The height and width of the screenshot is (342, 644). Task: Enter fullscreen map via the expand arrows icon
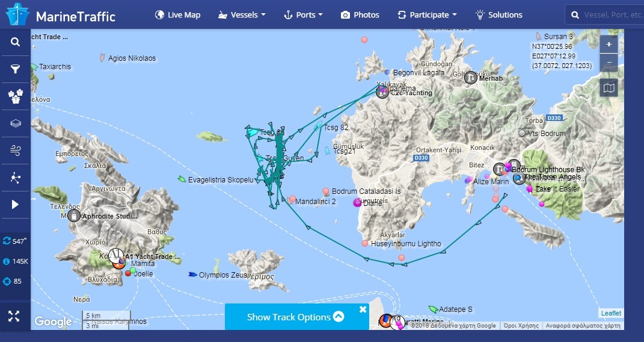(x=14, y=316)
